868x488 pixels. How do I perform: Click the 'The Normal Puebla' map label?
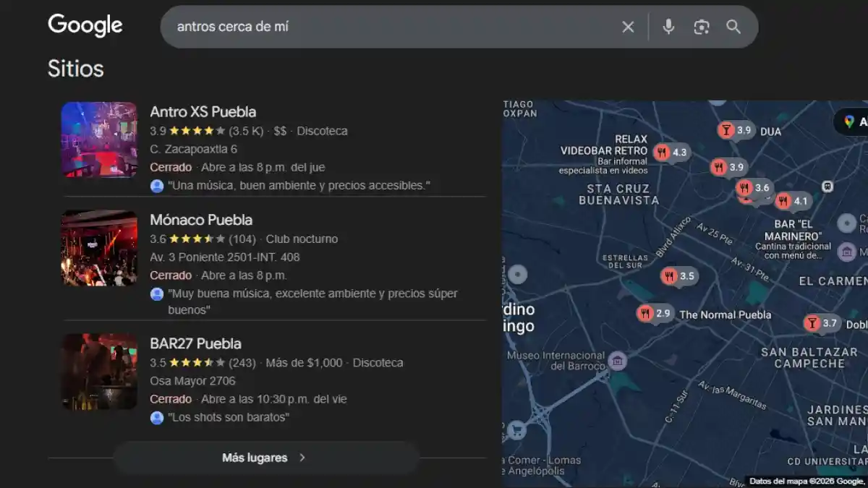click(726, 314)
